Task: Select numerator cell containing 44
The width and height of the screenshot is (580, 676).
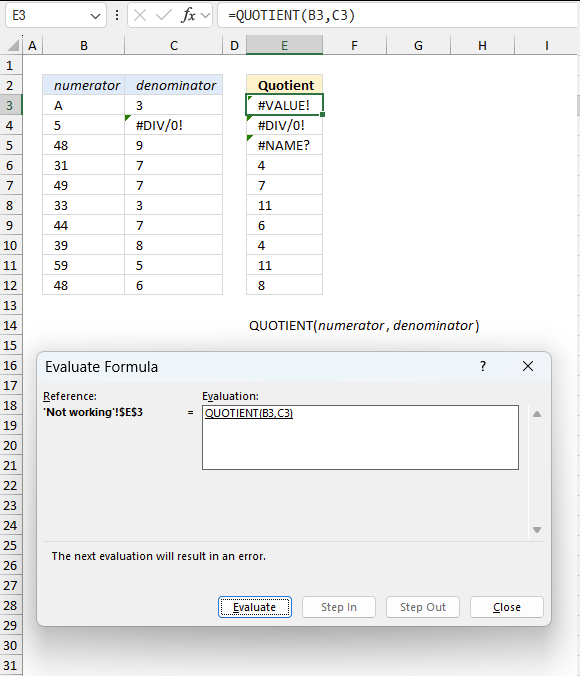Action: coord(84,225)
